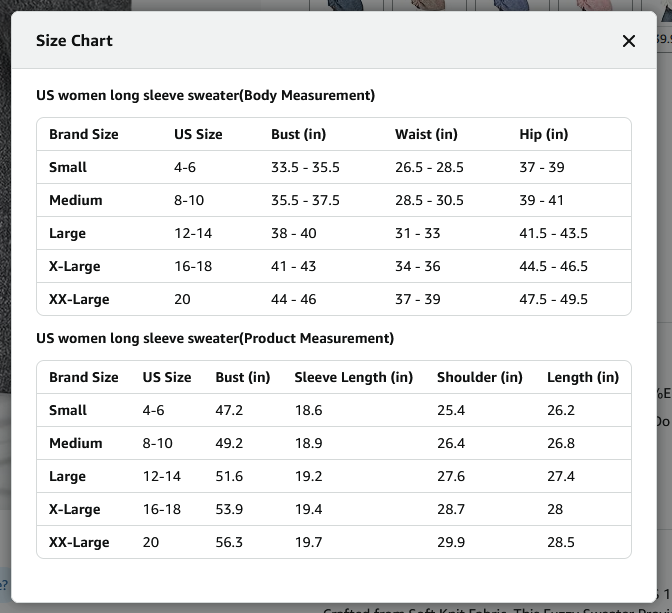Click the Product Measurement table heading
Screen dimensions: 672x613
[215, 338]
